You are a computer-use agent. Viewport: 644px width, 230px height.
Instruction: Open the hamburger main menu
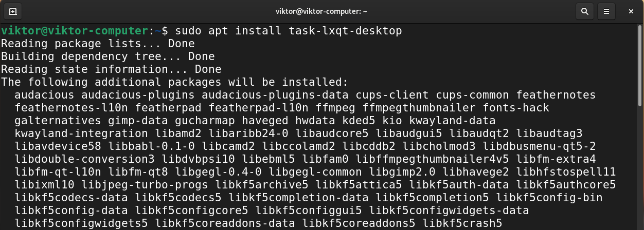pyautogui.click(x=607, y=10)
